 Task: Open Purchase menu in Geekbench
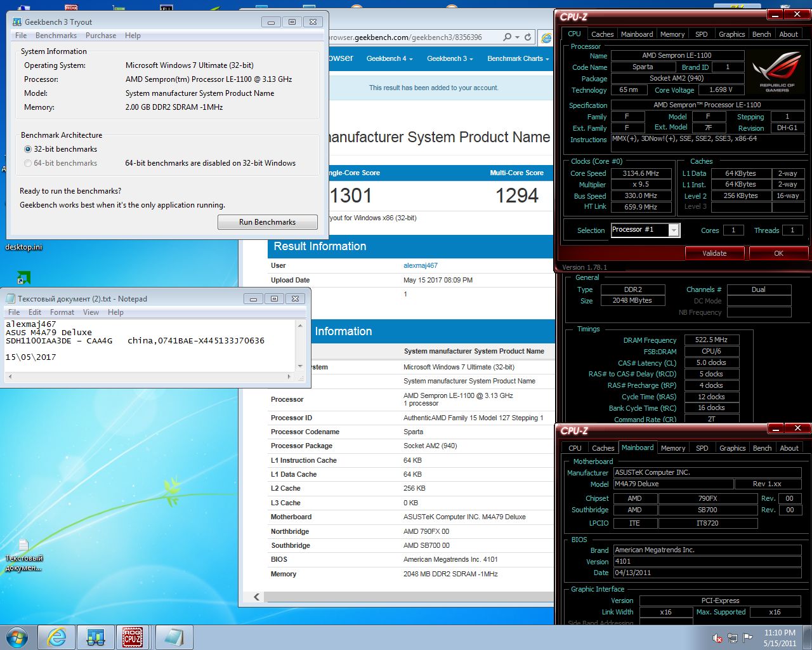[x=101, y=36]
